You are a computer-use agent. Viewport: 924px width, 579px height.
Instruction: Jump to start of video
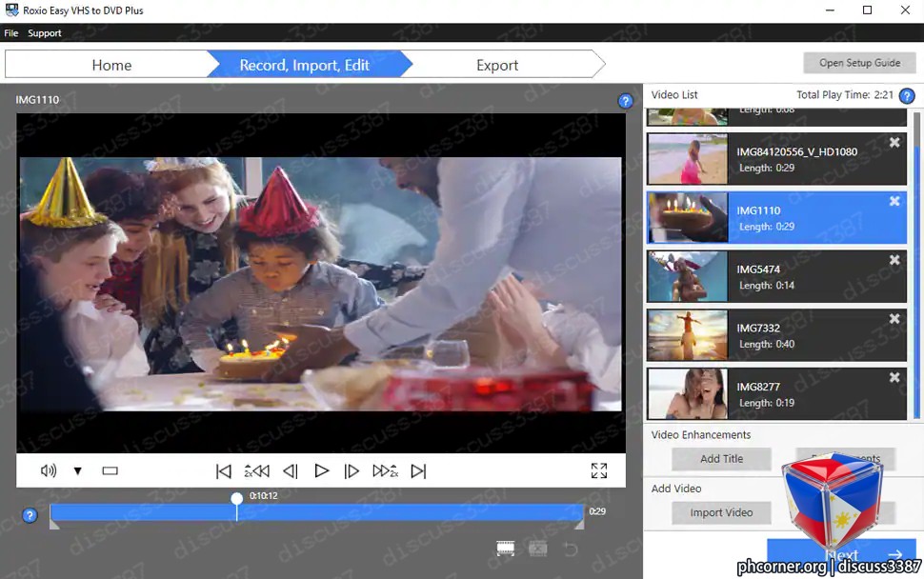click(x=223, y=470)
